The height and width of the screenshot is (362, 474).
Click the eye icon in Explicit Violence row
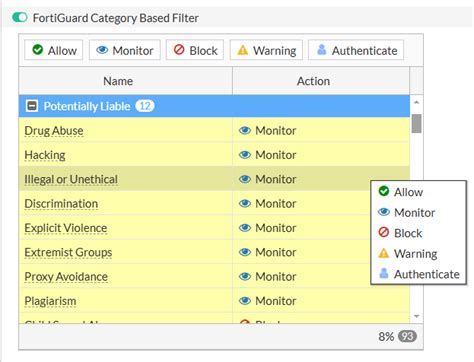coord(245,228)
